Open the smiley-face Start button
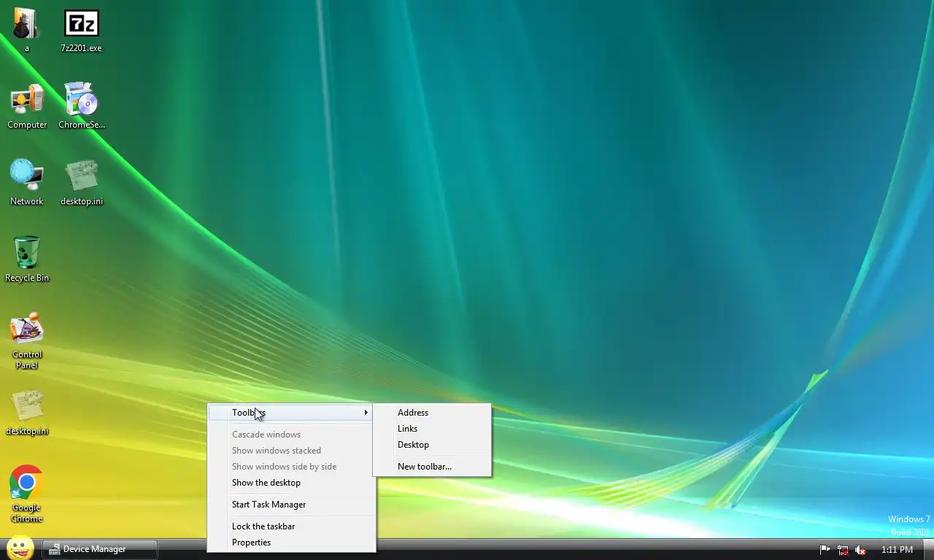 click(x=20, y=548)
